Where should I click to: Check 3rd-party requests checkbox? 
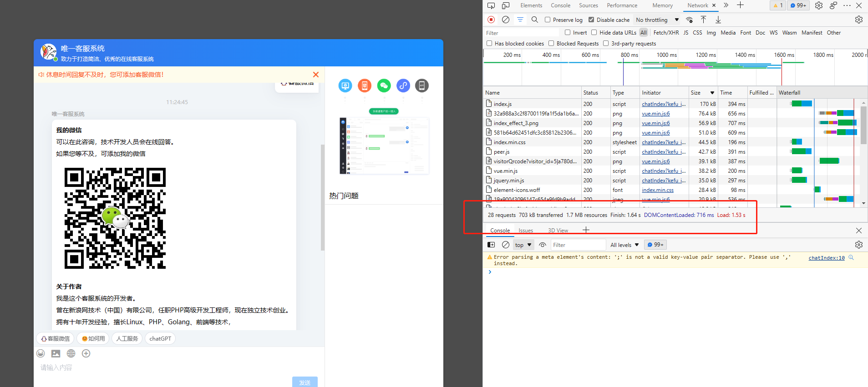pyautogui.click(x=606, y=43)
